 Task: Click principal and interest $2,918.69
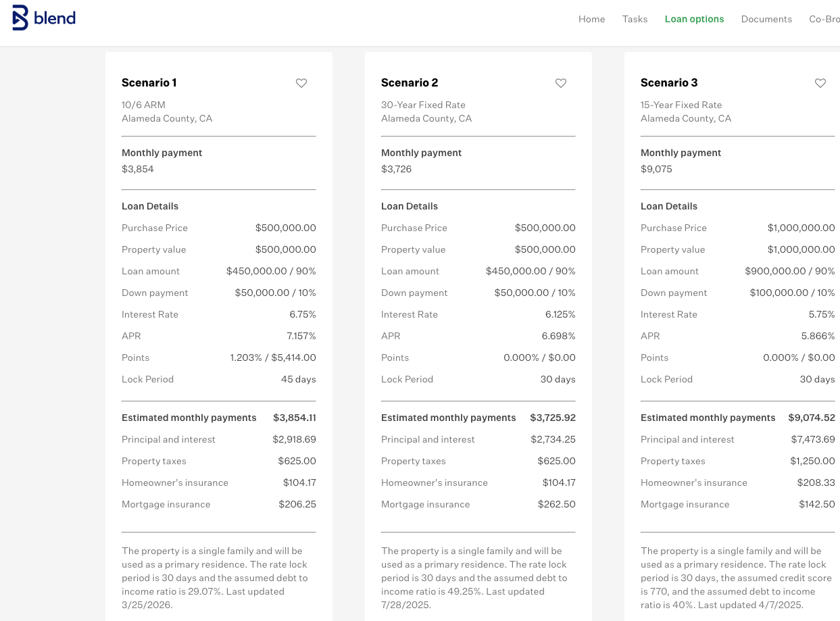[295, 439]
